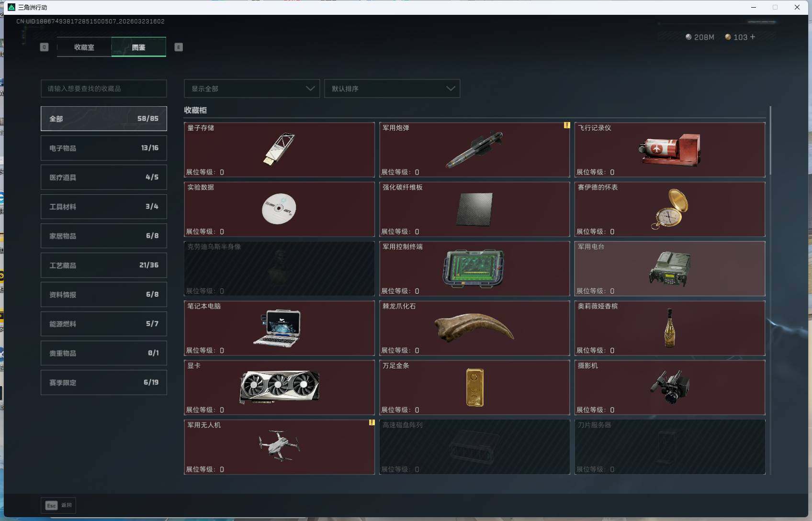The width and height of the screenshot is (812, 521).
Task: Select the 电子物品 category
Action: click(x=104, y=148)
